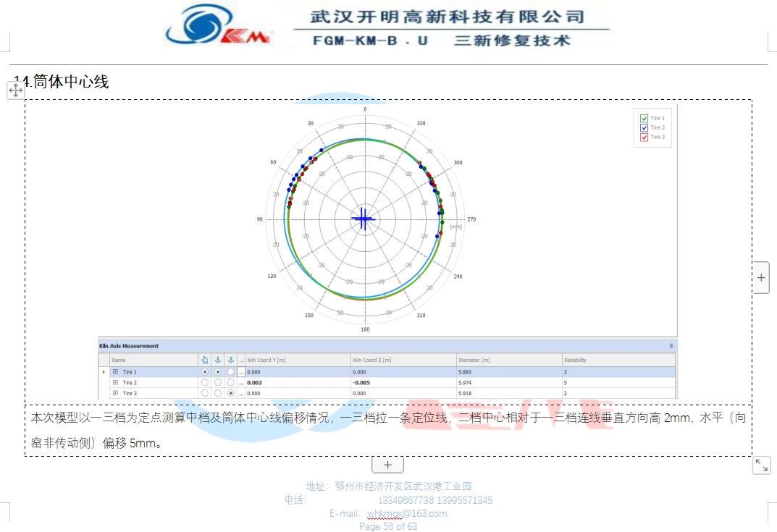Click the [mm] unit label on the chart

(456, 227)
